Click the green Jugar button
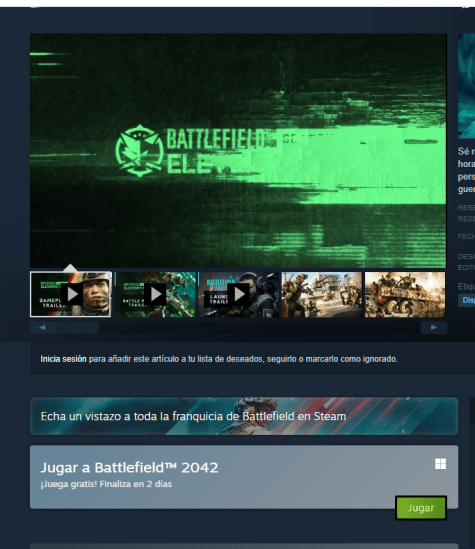The image size is (475, 549). coord(421,508)
